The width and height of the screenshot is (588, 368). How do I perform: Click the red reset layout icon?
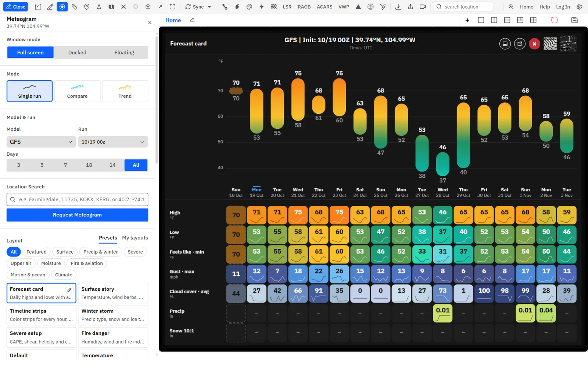[554, 20]
